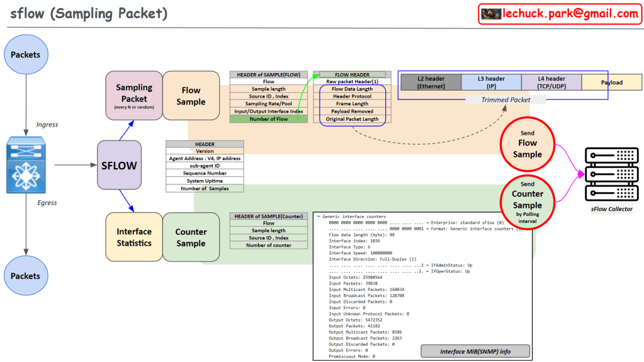Select the L2 header (Ethernet) segment

tap(431, 82)
